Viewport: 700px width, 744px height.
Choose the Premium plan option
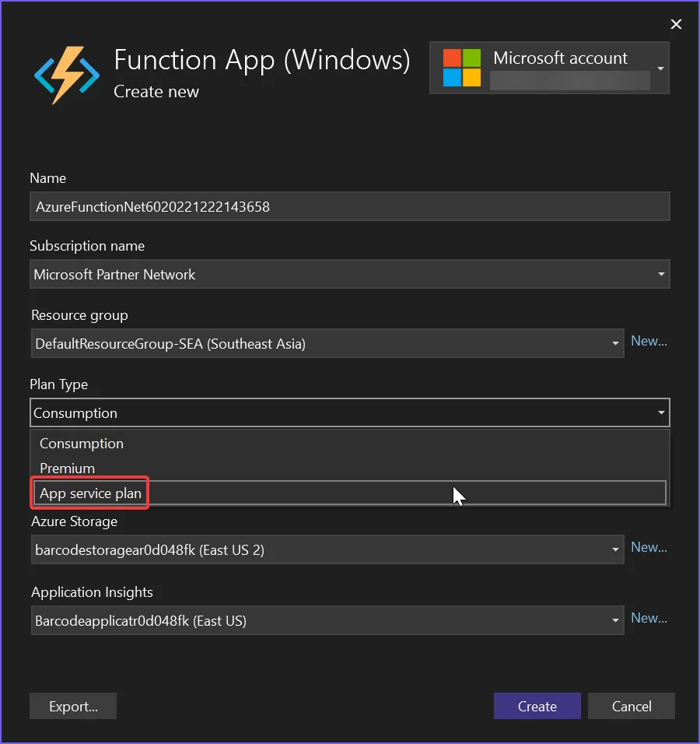pos(68,469)
